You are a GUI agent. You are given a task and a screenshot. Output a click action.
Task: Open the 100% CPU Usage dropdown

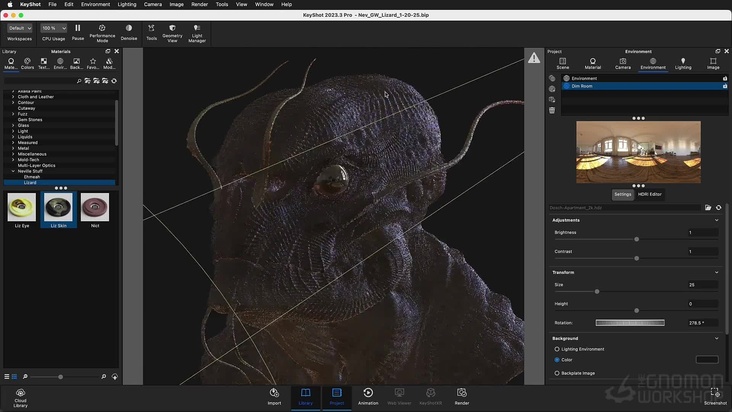[x=53, y=28]
